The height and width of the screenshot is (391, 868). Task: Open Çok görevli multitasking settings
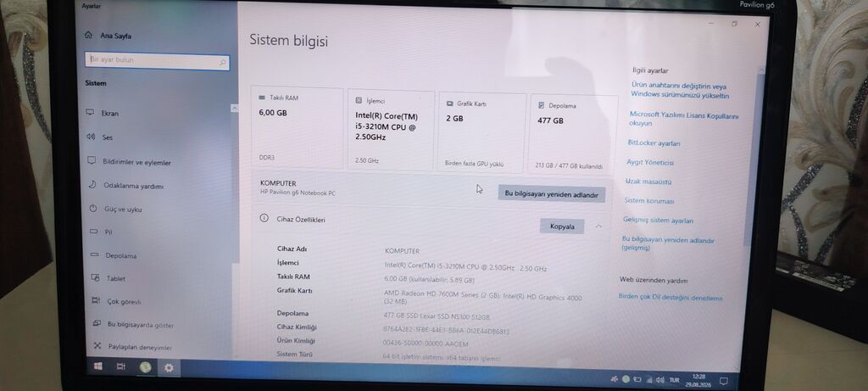coord(124,302)
